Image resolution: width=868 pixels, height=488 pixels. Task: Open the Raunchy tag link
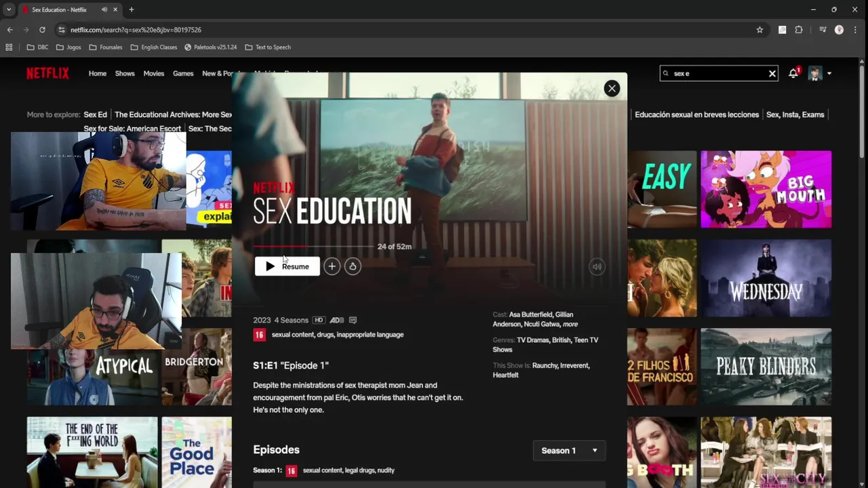point(545,365)
